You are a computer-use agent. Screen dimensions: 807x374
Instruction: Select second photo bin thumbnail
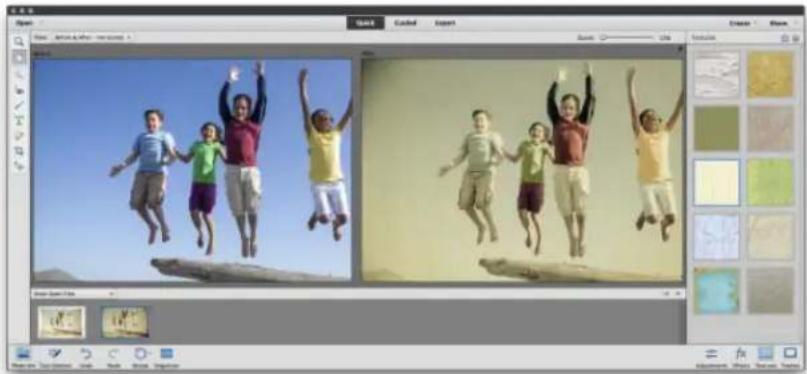(125, 322)
